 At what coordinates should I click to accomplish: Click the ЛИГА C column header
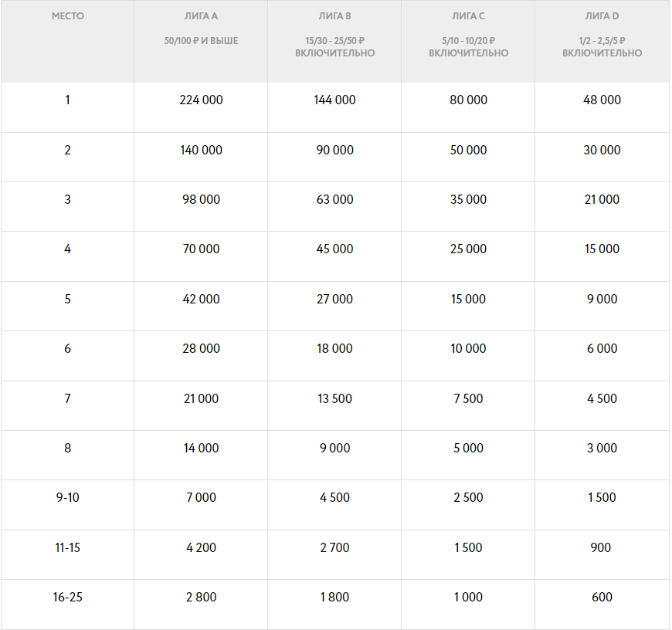pos(468,16)
